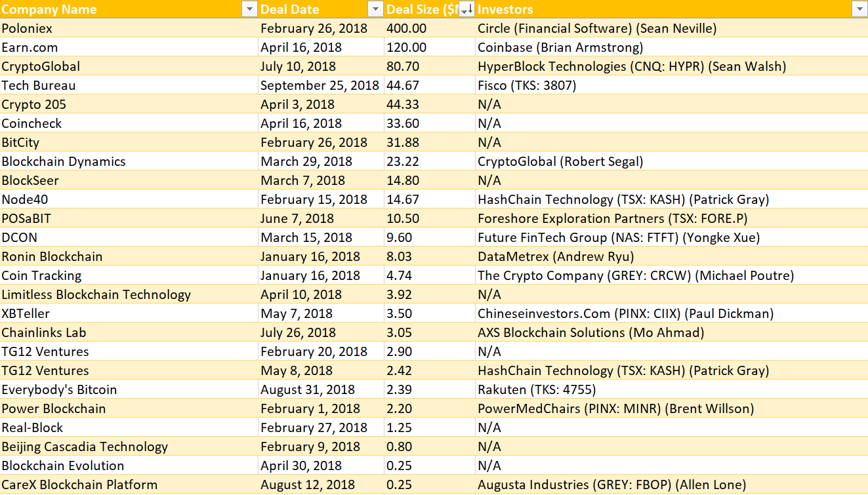Image resolution: width=868 pixels, height=495 pixels.
Task: Click the DataMetrex (Andrew Ryu) cell
Action: pos(672,256)
